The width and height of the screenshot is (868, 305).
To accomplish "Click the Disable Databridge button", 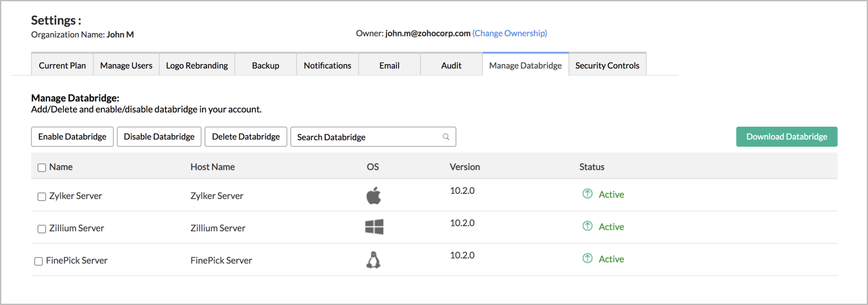I will [x=159, y=136].
